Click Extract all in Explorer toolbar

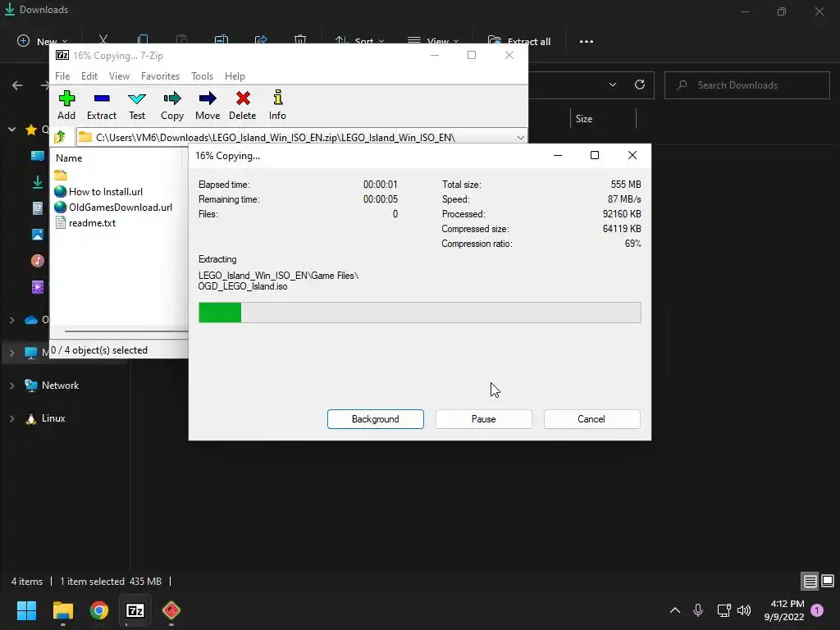[519, 41]
